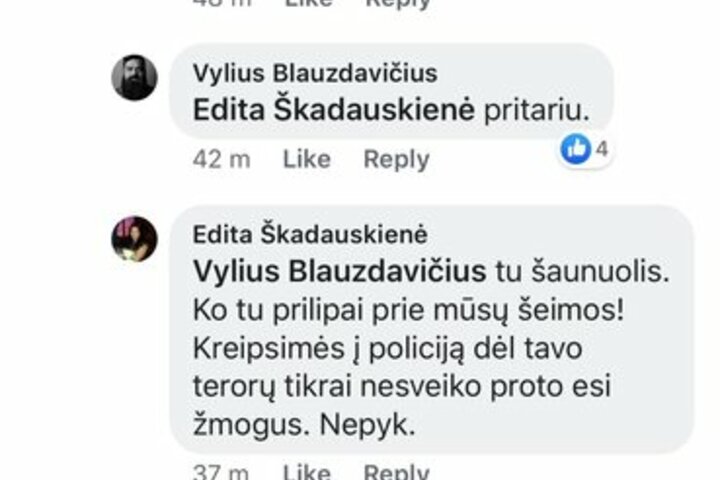This screenshot has height=480, width=720.
Task: Like Edita Škadauskienė's long comment
Action: (x=307, y=472)
